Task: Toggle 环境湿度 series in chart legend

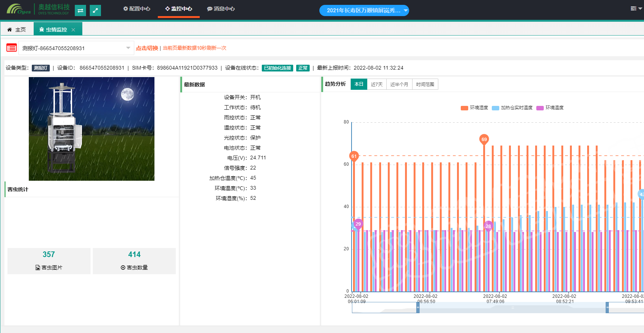Action: click(x=475, y=108)
